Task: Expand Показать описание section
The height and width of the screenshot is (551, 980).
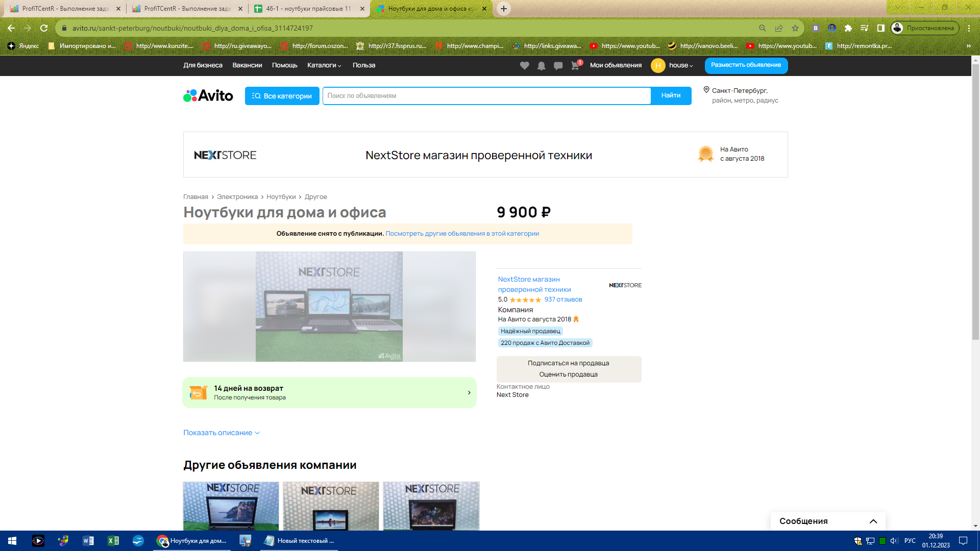Action: (222, 433)
